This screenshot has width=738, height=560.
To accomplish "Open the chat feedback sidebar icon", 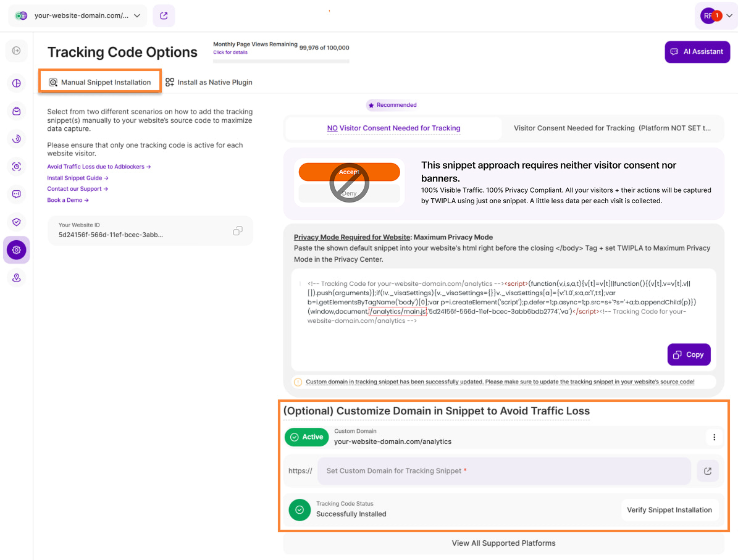I will click(16, 194).
